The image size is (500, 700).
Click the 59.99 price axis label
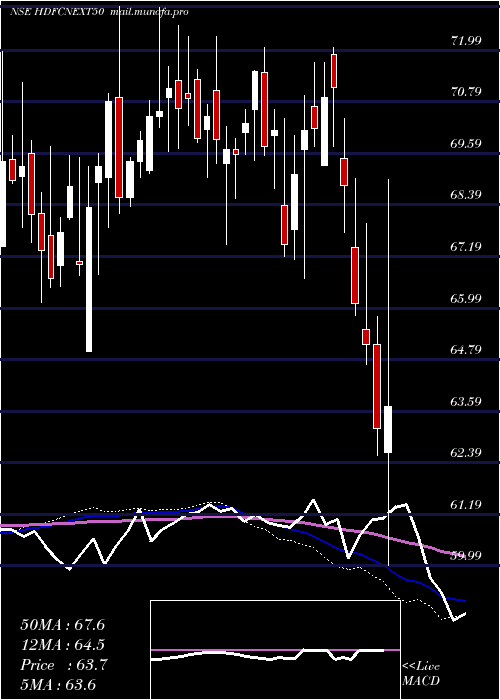[467, 556]
